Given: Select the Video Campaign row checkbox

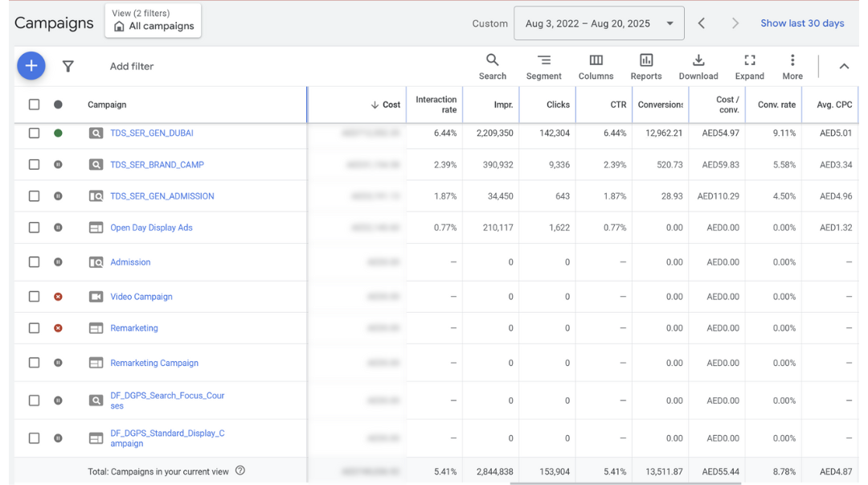Looking at the screenshot, I should [34, 297].
